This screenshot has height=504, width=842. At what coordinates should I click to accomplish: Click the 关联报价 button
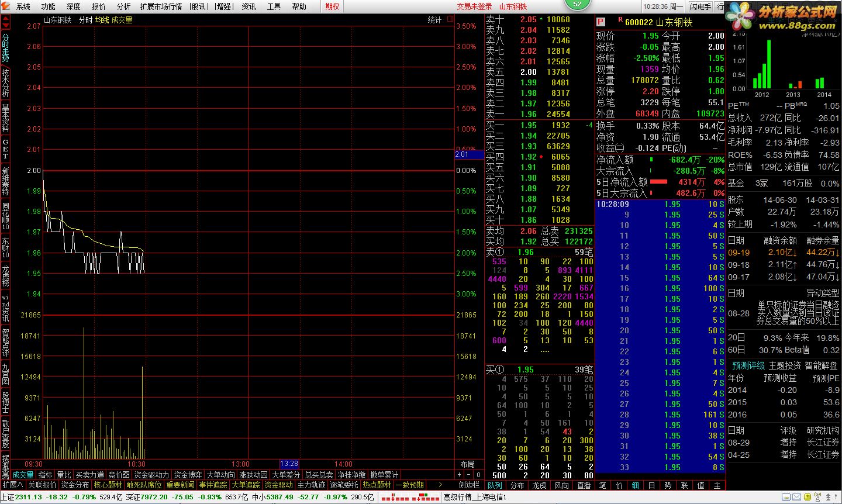click(43, 485)
